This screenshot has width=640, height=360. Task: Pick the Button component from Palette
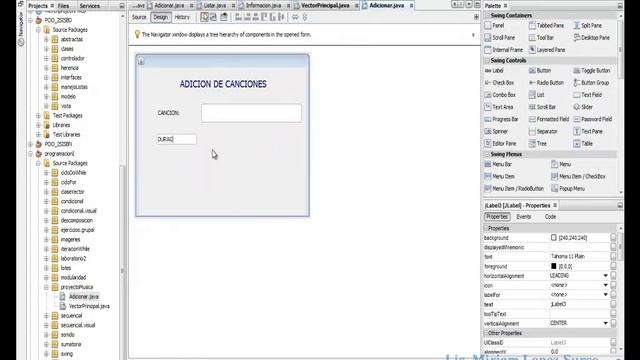pos(540,71)
